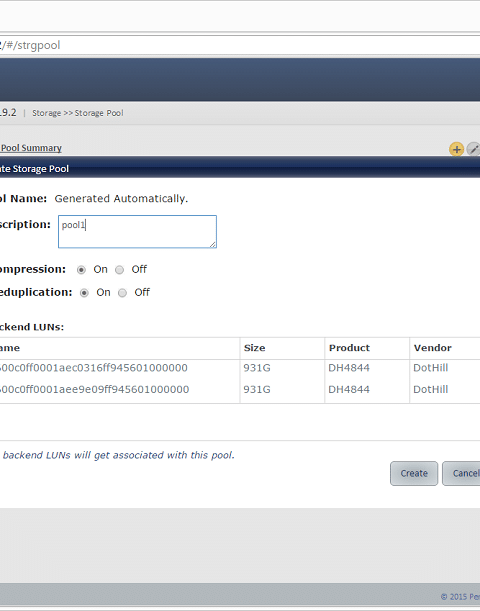Select LUN row ending aee9e09ff945601000000
This screenshot has height=611, width=480.
click(240, 389)
